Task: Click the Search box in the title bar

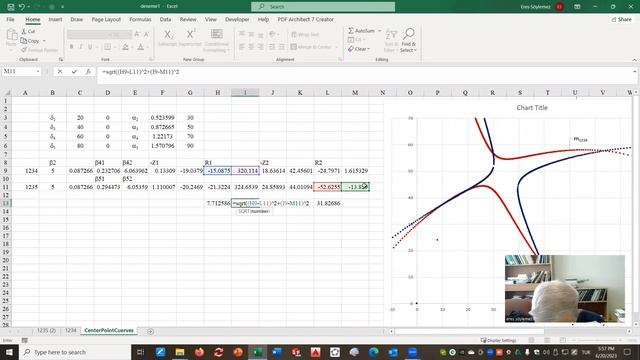Action: [x=323, y=7]
